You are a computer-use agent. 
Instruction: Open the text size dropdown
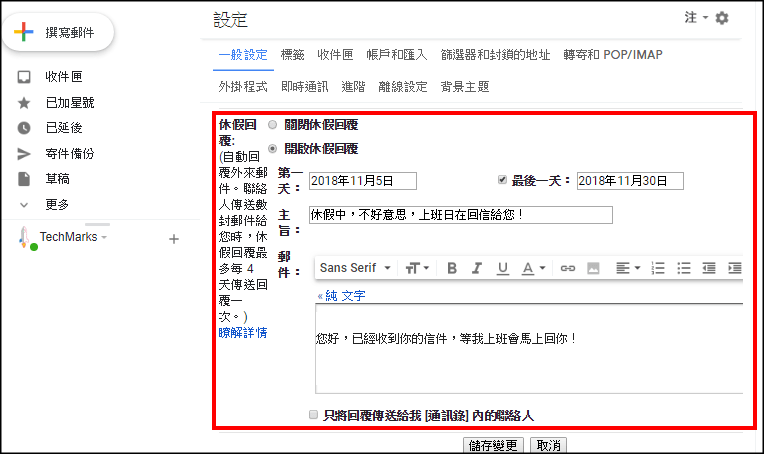point(417,268)
